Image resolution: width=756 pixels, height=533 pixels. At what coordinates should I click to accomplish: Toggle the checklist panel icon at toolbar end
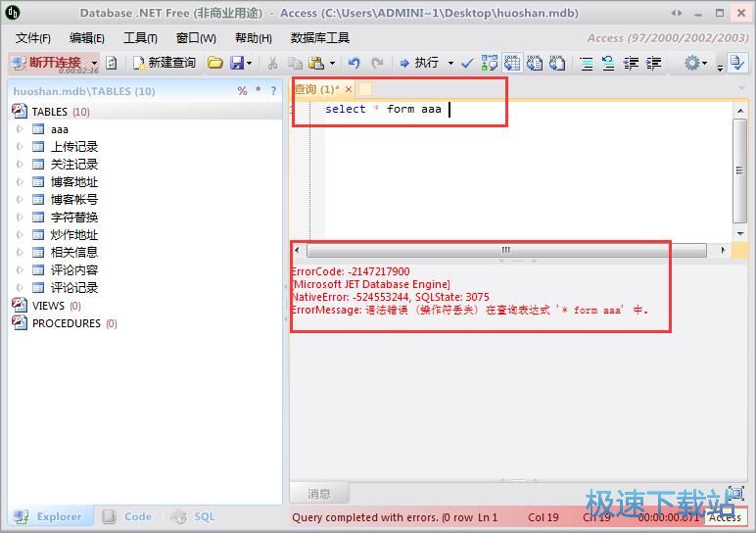click(x=737, y=63)
